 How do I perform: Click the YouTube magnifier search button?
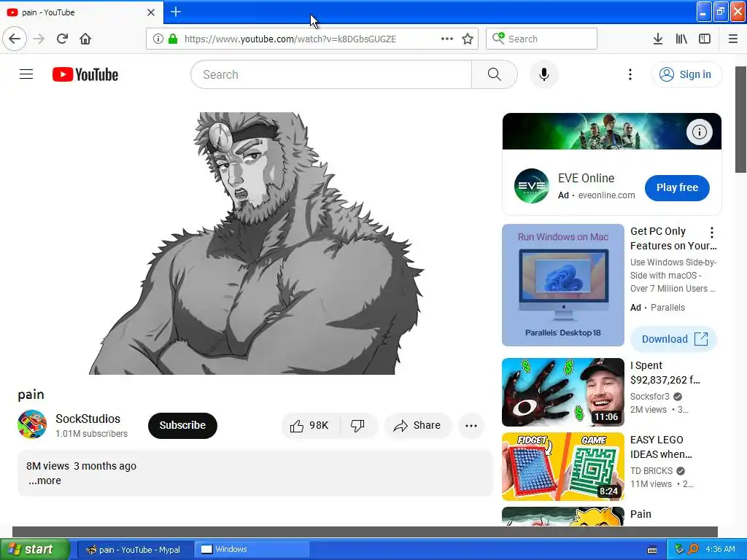[494, 74]
